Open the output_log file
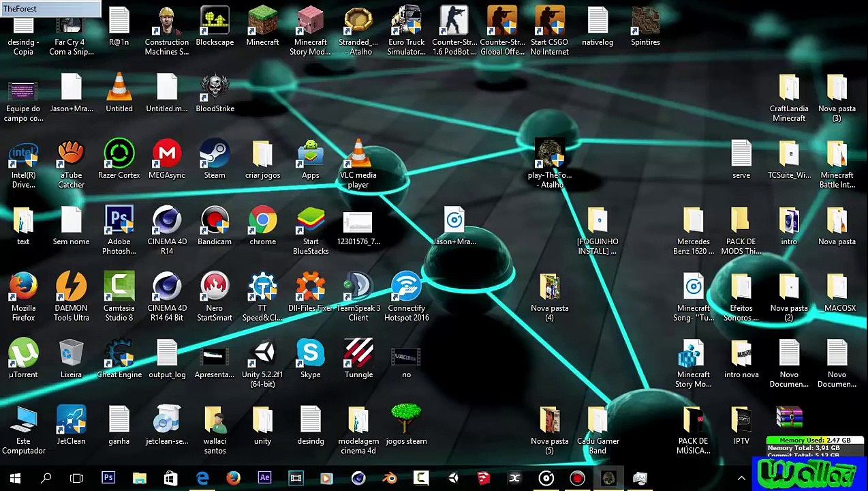This screenshot has width=868, height=491. click(x=167, y=359)
